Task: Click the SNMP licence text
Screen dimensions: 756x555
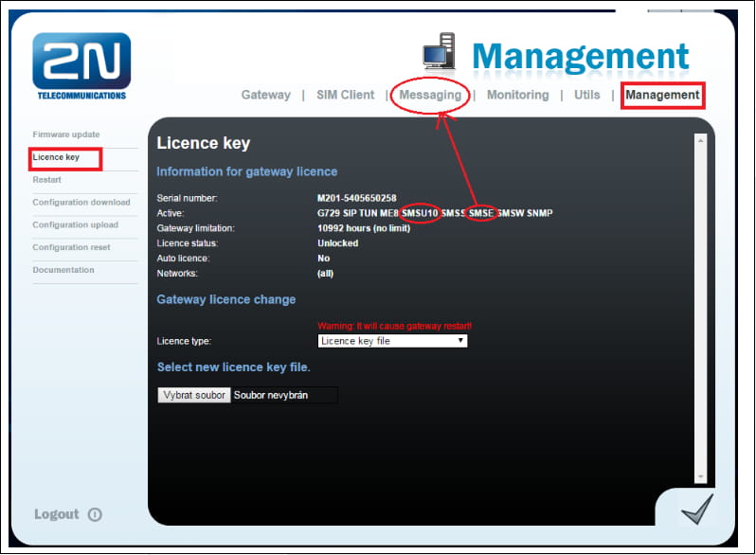Action: (539, 213)
